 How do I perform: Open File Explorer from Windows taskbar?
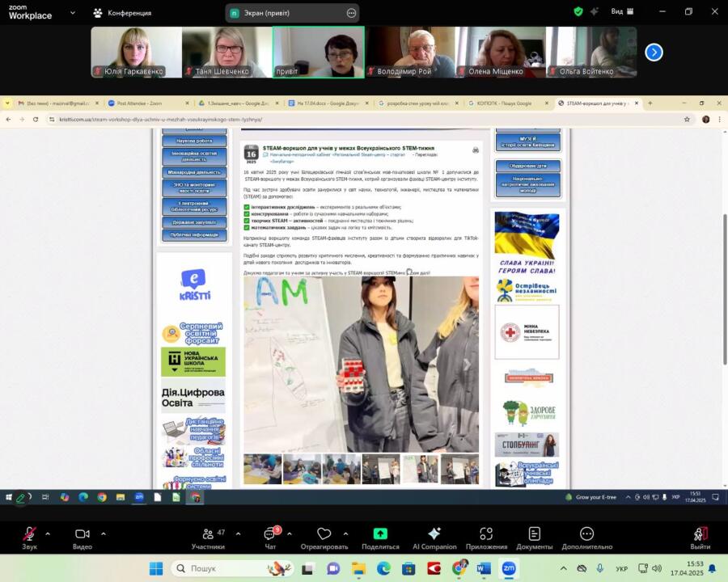tap(358, 568)
